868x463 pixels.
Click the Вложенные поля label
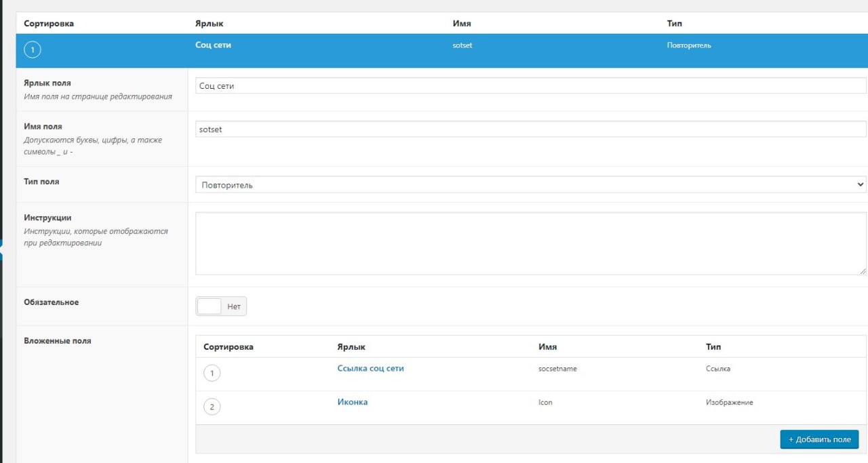tap(57, 341)
